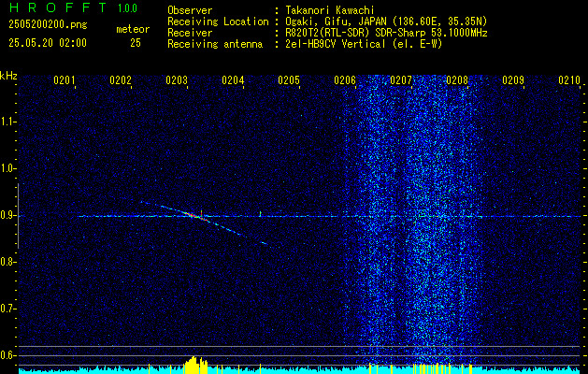588x374 pixels.
Task: Click the 0205 time marker
Action: tap(289, 80)
